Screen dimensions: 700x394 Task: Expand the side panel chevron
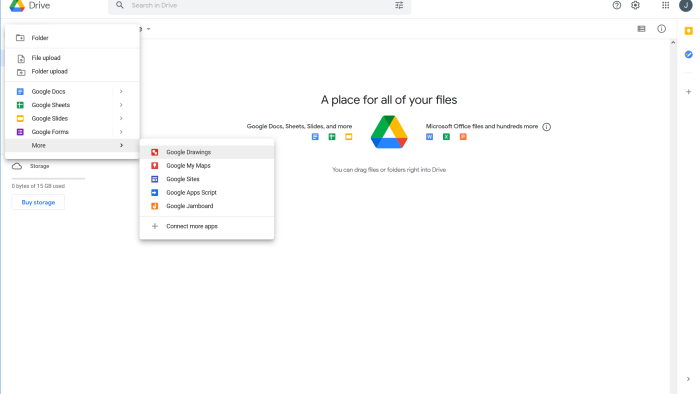click(x=688, y=379)
